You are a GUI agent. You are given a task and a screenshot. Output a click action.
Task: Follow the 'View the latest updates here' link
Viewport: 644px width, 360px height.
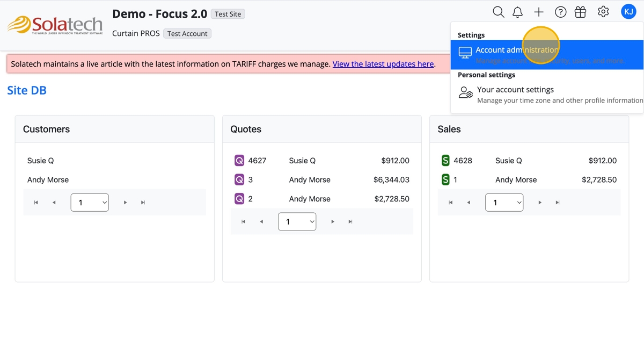(383, 64)
